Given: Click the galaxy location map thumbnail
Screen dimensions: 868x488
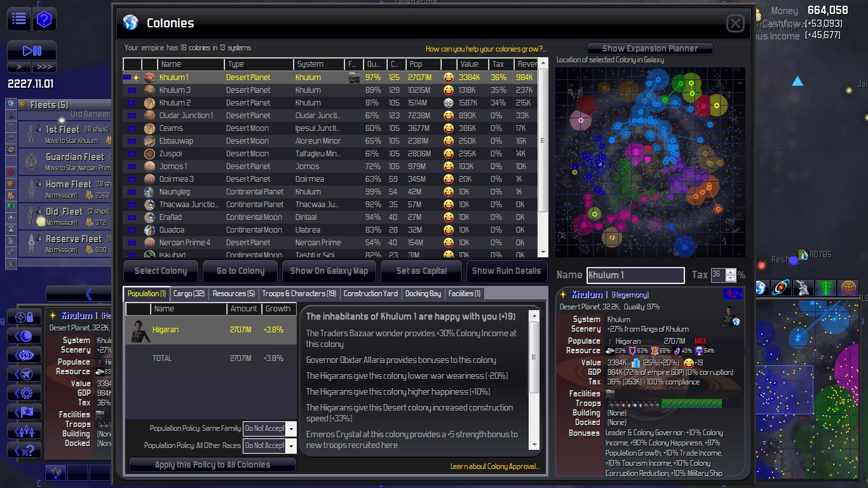Looking at the screenshot, I should pos(650,163).
